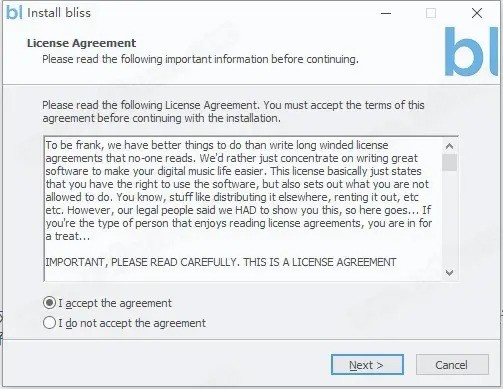Click the IMPORTANT, PLEASE READ CAREFULLY line
The image size is (503, 389).
[221, 262]
